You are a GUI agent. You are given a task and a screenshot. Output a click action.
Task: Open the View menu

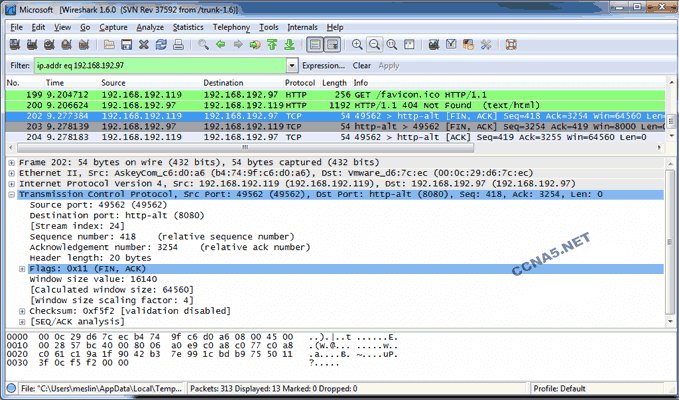[x=62, y=27]
